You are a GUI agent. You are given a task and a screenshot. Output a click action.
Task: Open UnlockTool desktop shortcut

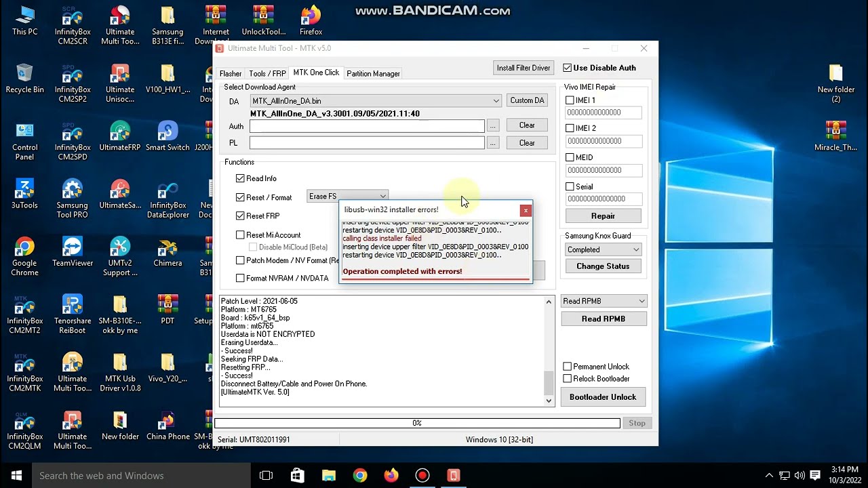point(263,22)
